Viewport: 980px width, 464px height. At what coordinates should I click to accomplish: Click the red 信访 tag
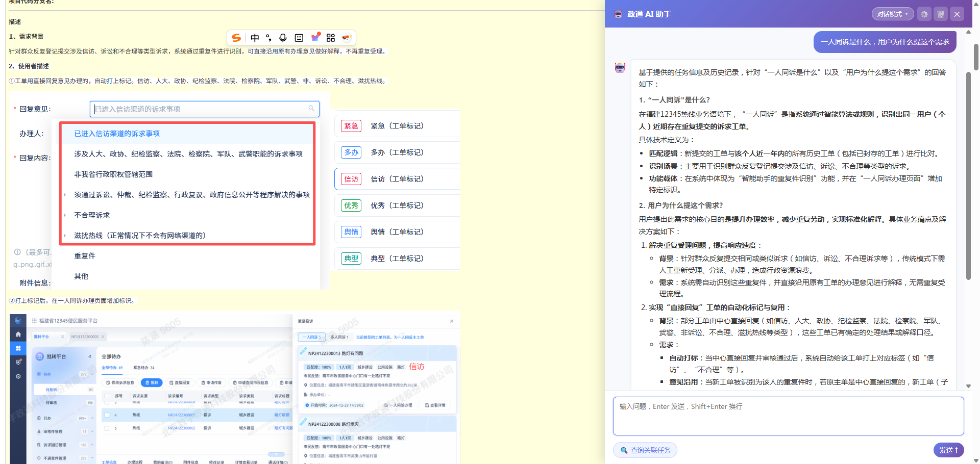point(351,179)
